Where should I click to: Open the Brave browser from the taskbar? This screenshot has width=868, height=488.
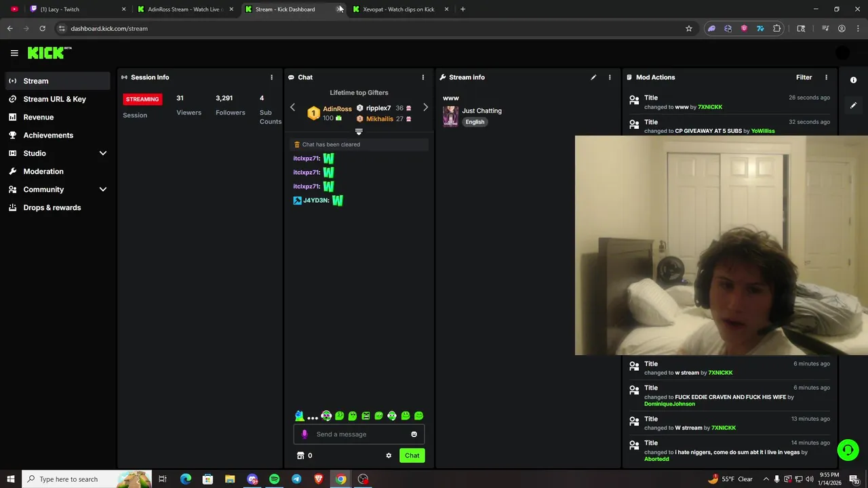pos(319,479)
